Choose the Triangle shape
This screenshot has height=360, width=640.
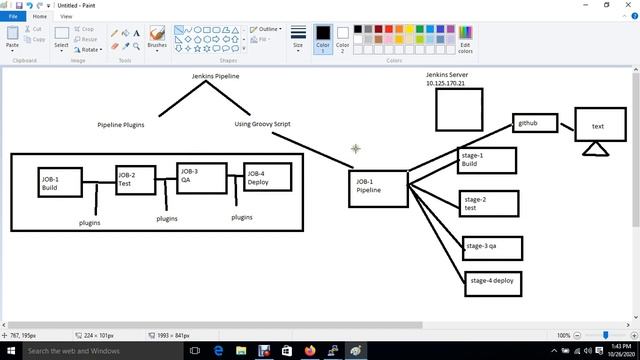coord(235,30)
